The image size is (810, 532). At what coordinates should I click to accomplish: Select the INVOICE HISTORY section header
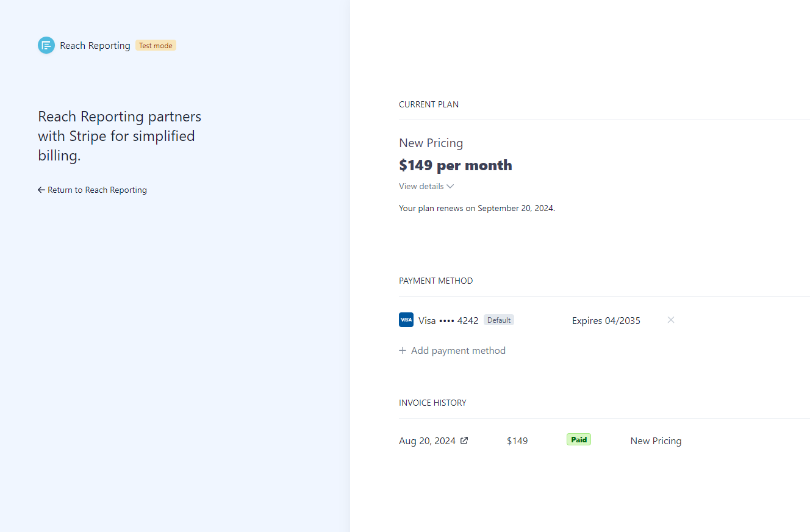[432, 403]
